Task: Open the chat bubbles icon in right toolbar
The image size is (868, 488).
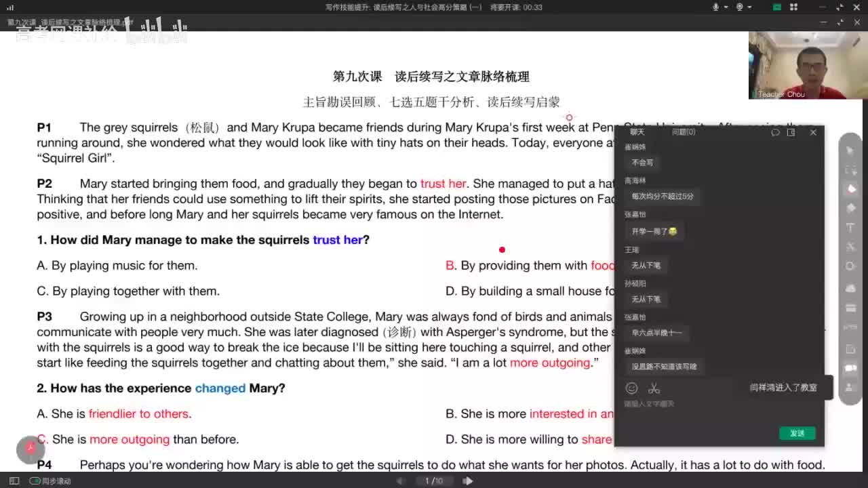Action: (850, 368)
